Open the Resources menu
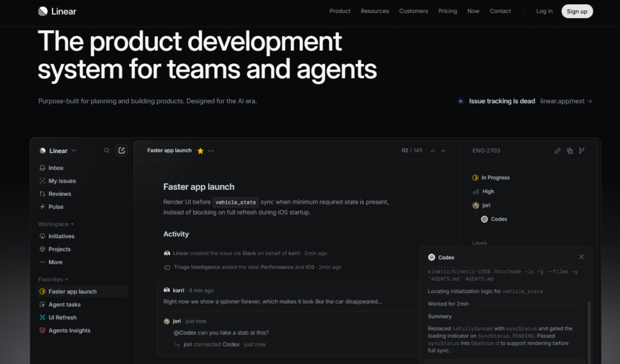The image size is (620, 364). tap(375, 11)
